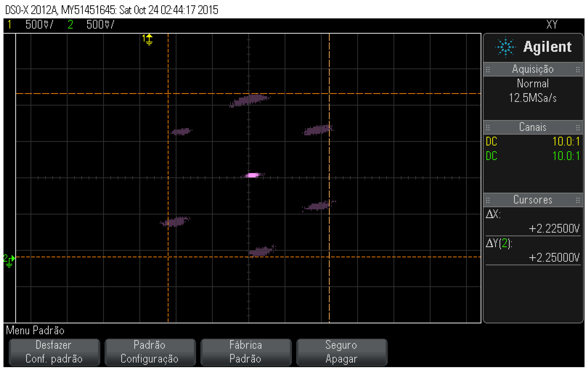
Task: Click the Agilent starburst logo icon
Action: (x=505, y=47)
